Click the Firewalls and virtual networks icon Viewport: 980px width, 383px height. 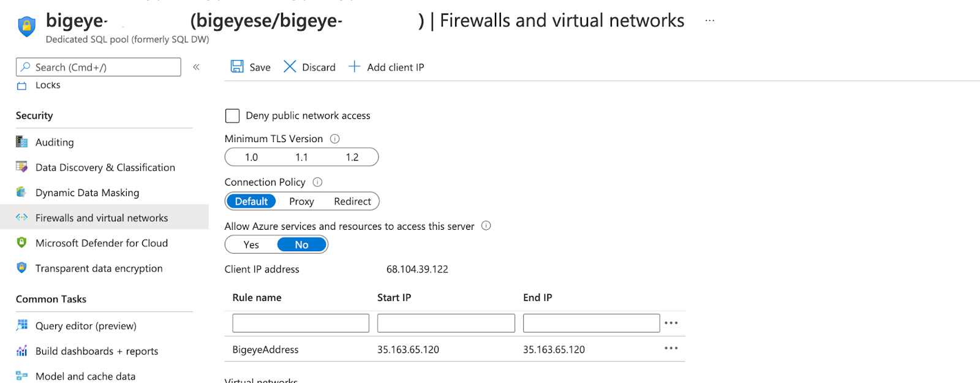point(22,217)
